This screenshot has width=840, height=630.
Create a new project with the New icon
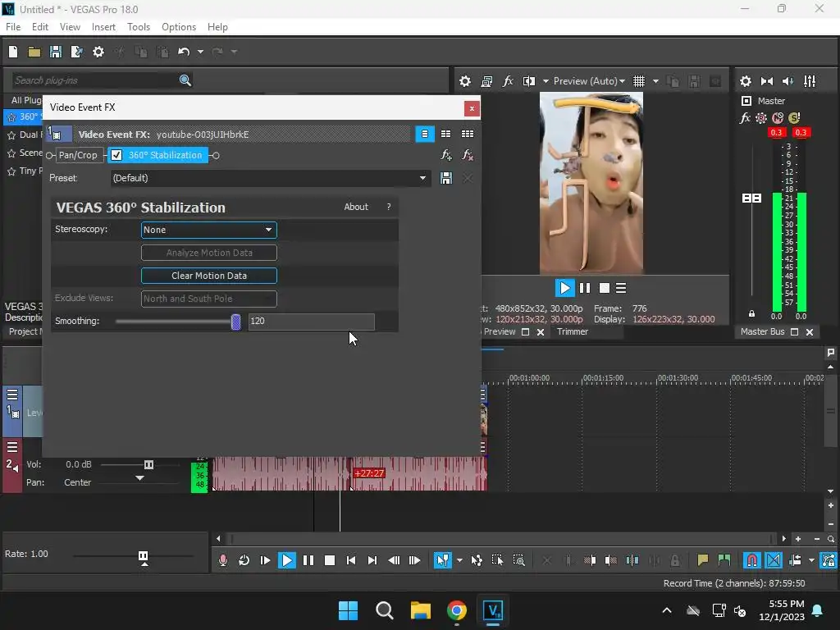point(13,52)
